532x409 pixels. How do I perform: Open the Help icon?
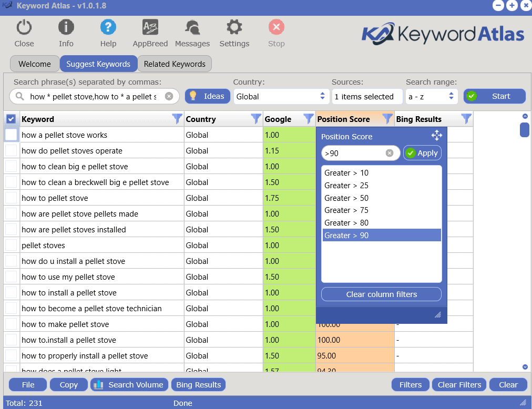pyautogui.click(x=108, y=27)
